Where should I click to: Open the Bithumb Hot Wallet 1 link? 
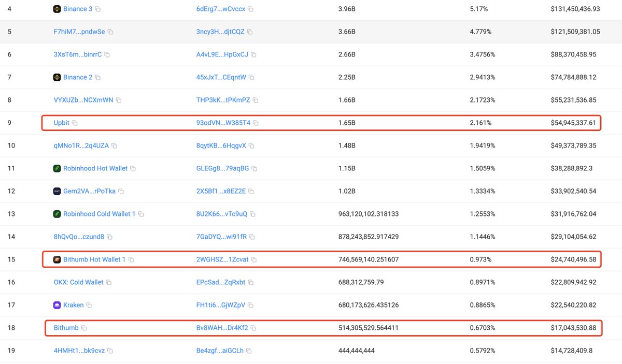(x=94, y=260)
